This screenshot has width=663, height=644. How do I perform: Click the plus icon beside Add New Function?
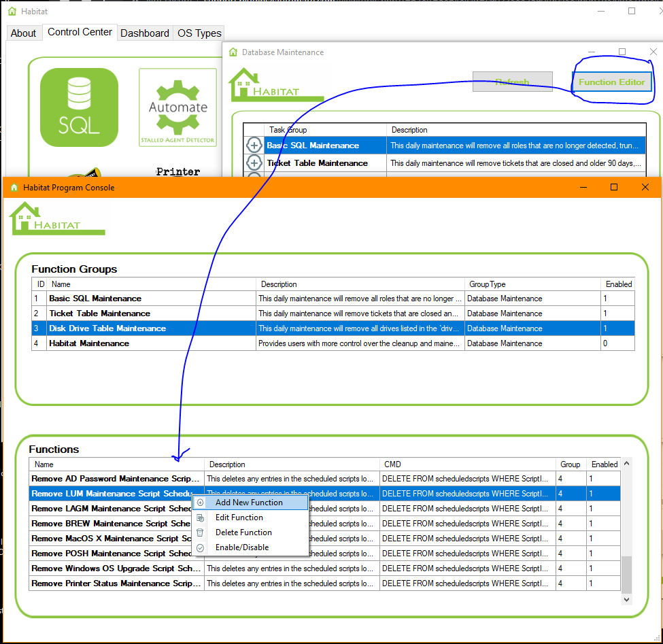coord(201,503)
